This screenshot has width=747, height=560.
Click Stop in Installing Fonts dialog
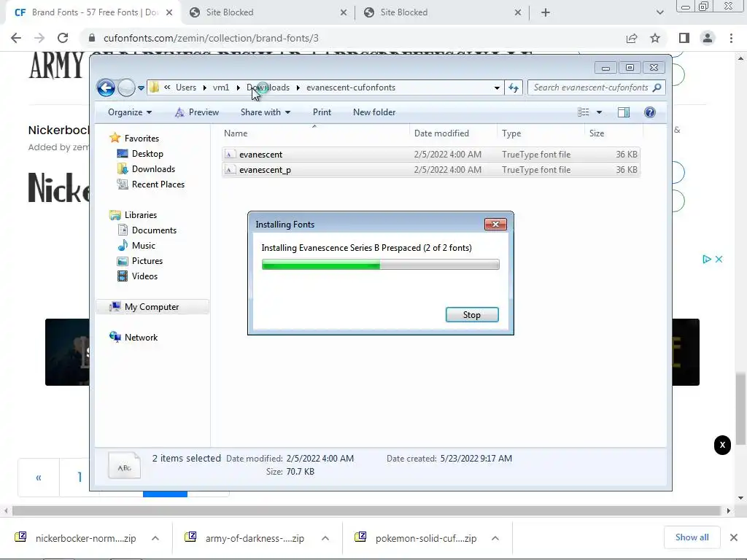click(x=472, y=315)
